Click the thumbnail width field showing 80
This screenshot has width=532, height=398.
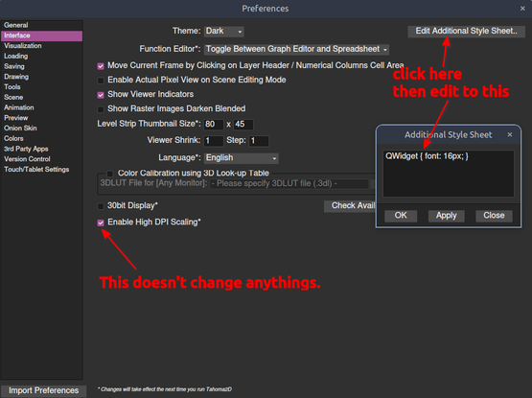(214, 125)
